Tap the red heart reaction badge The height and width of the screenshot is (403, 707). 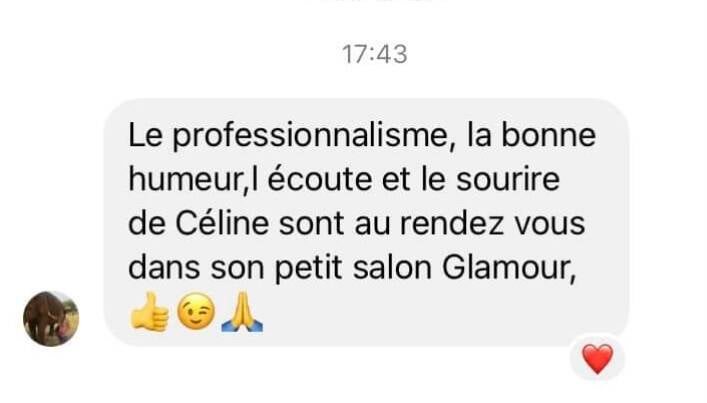(597, 359)
